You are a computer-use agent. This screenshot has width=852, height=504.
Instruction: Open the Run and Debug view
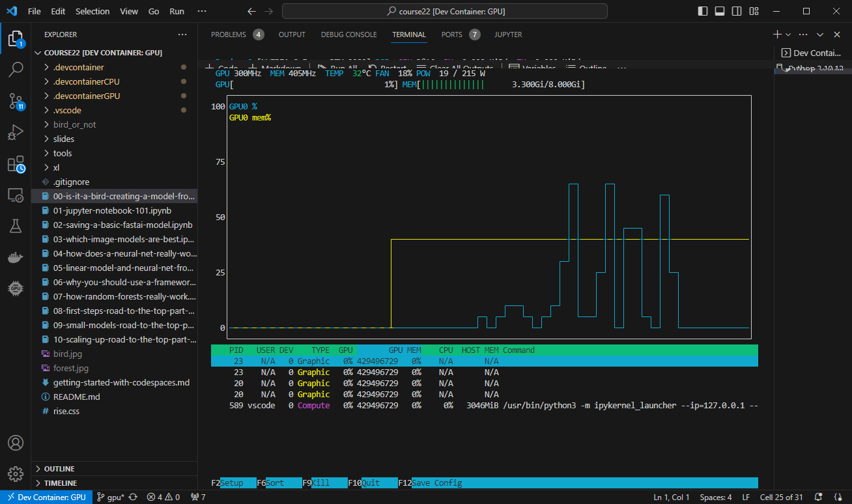(x=15, y=133)
